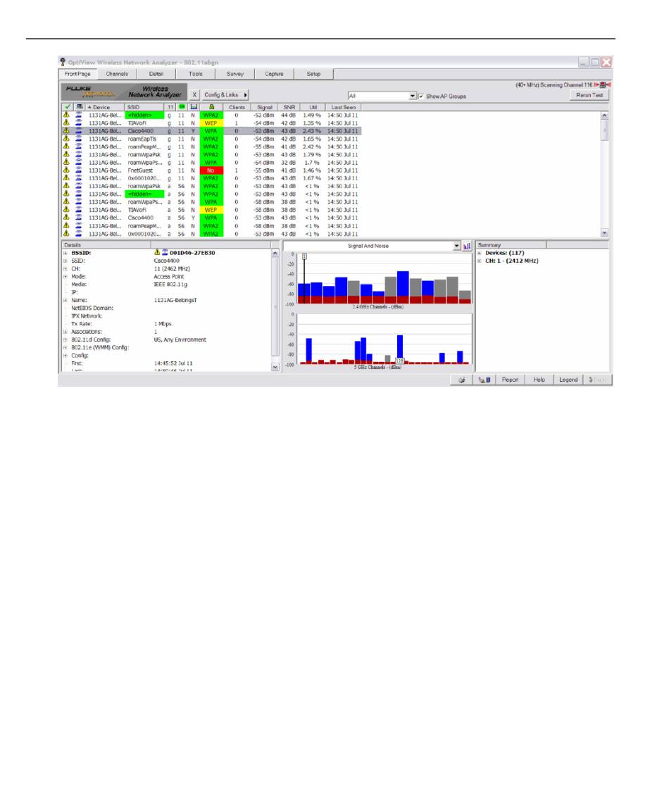Click the X button beside Config & Links
669x812 pixels.
[x=194, y=95]
